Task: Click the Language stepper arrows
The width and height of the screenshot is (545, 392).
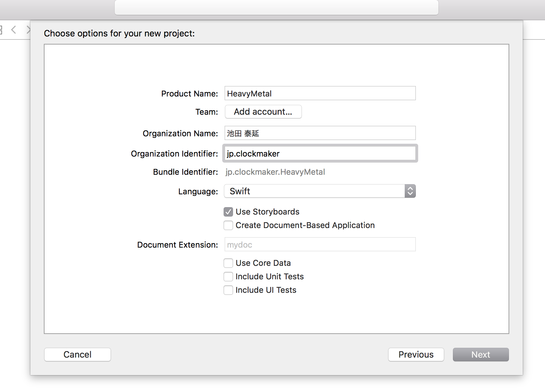Action: click(410, 191)
